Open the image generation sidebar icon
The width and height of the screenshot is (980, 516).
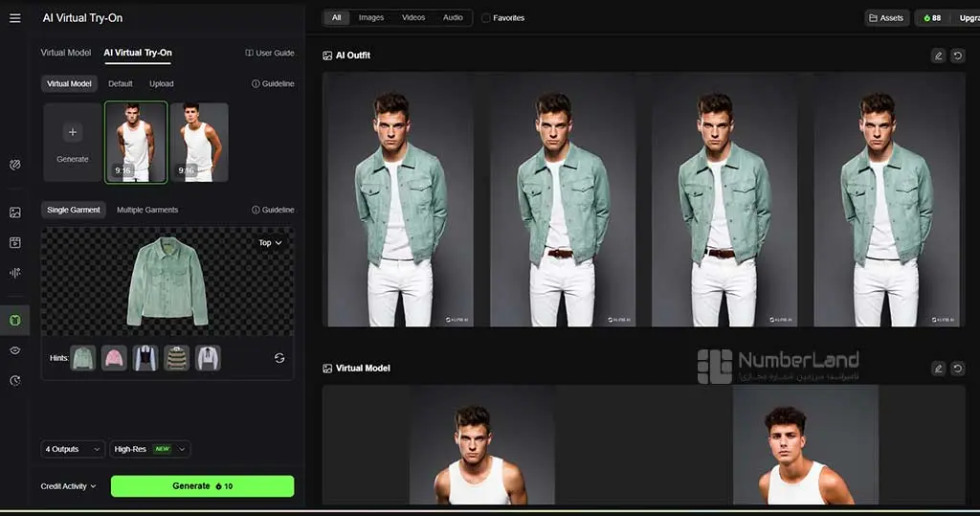15,213
